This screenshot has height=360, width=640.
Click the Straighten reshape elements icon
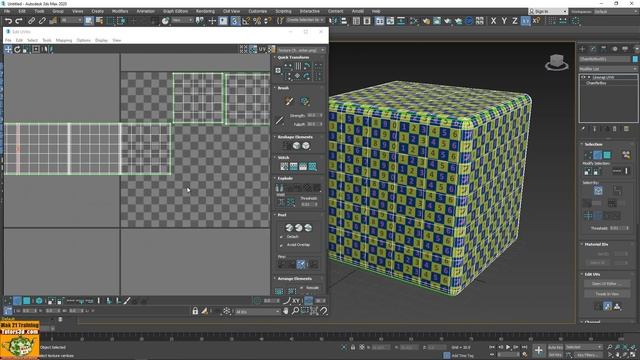pos(287,146)
